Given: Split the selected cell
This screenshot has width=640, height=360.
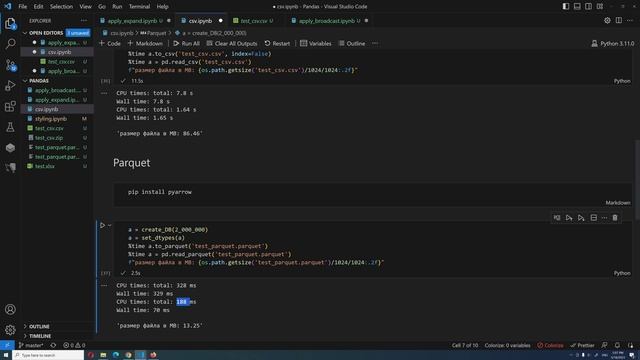Looking at the screenshot, I should pos(593,218).
